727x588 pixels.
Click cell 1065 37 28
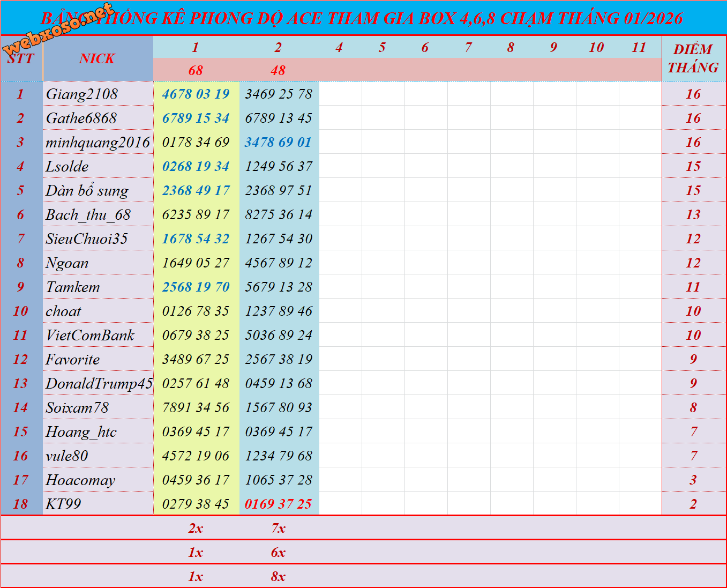click(279, 480)
